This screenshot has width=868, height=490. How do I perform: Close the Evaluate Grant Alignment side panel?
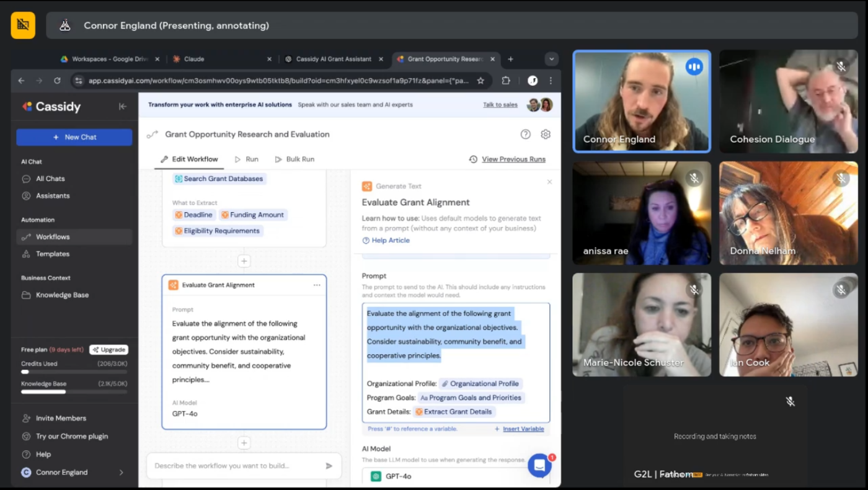[x=549, y=182]
